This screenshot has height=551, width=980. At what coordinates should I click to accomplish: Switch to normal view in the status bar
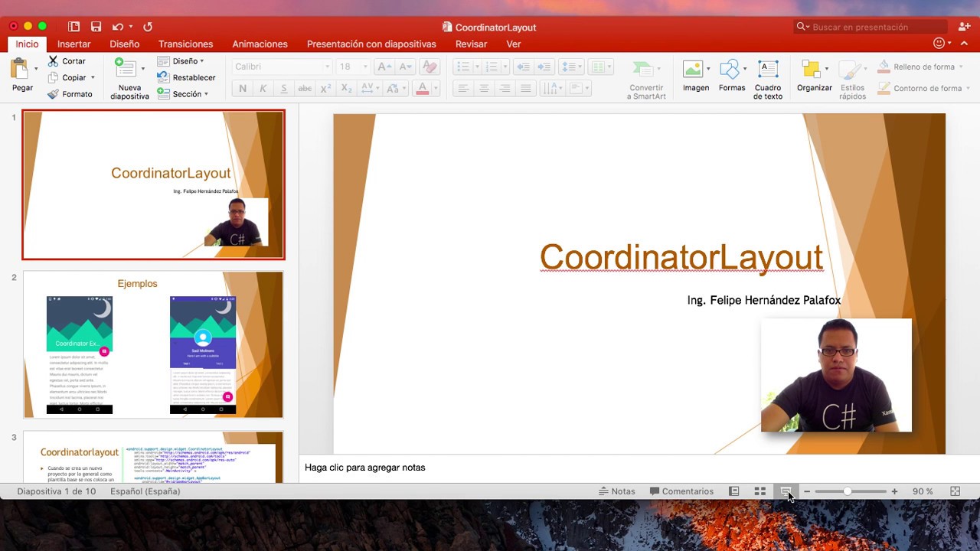coord(733,491)
